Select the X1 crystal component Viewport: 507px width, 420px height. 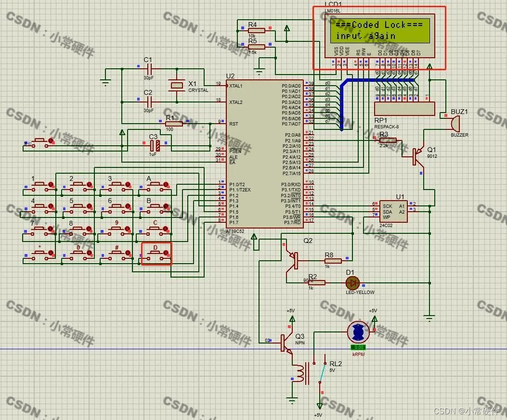pos(177,85)
